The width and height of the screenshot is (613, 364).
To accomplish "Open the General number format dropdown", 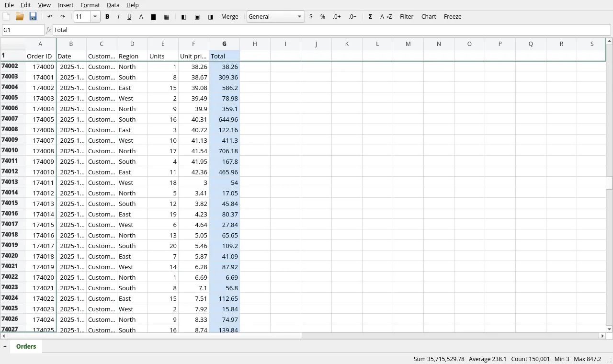I will tap(276, 16).
